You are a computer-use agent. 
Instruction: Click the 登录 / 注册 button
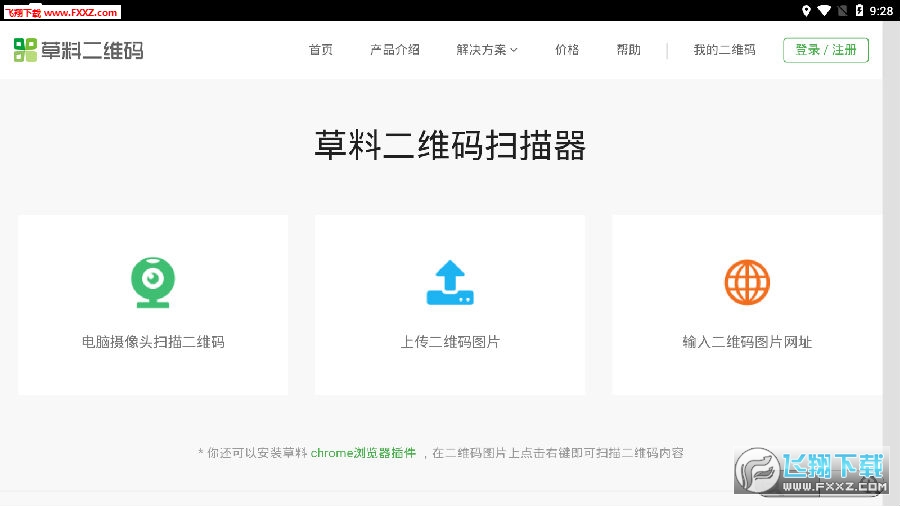825,50
